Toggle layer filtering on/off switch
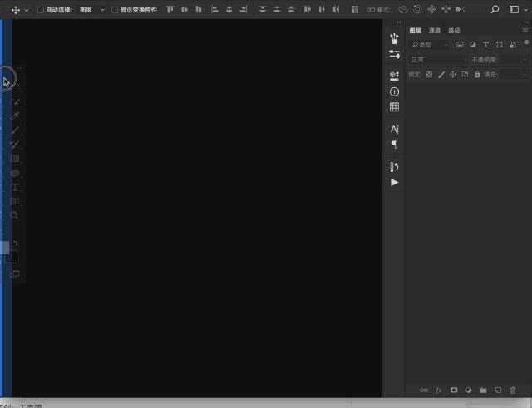Screen dimensions: 532x408 pos(526,42)
